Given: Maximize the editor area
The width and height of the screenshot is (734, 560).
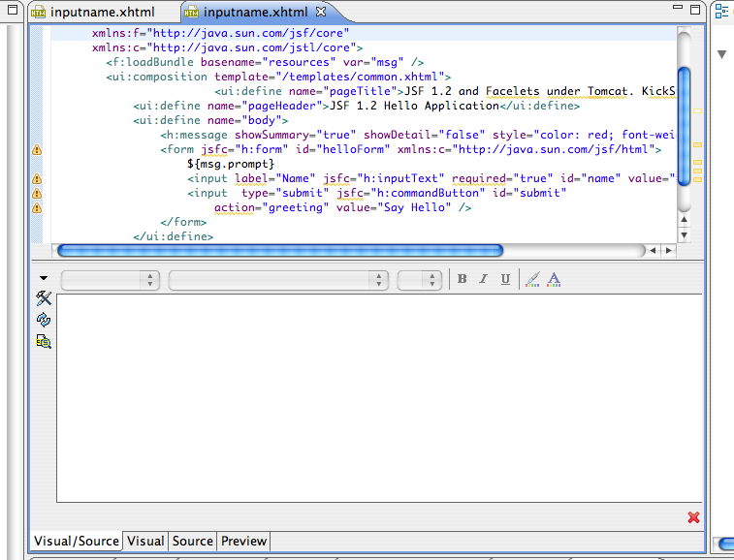Looking at the screenshot, I should [695, 9].
